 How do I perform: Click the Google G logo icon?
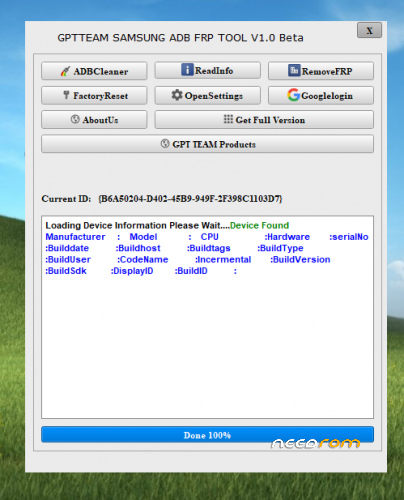coord(293,95)
